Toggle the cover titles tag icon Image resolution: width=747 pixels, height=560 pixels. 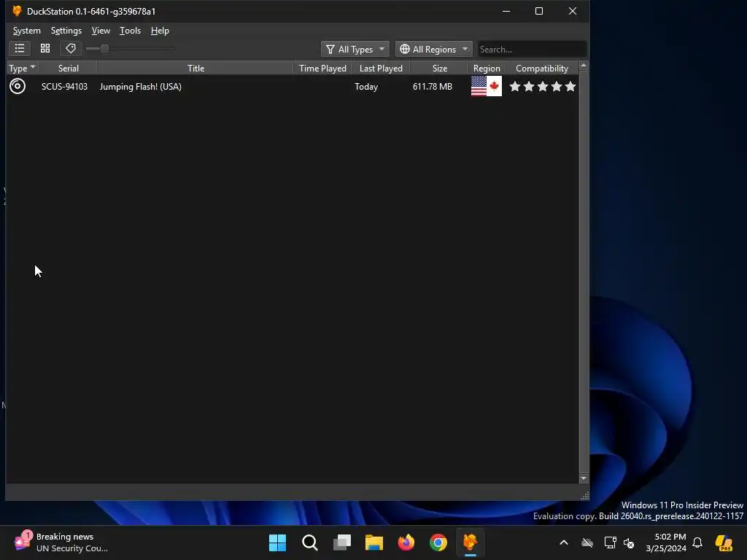71,49
